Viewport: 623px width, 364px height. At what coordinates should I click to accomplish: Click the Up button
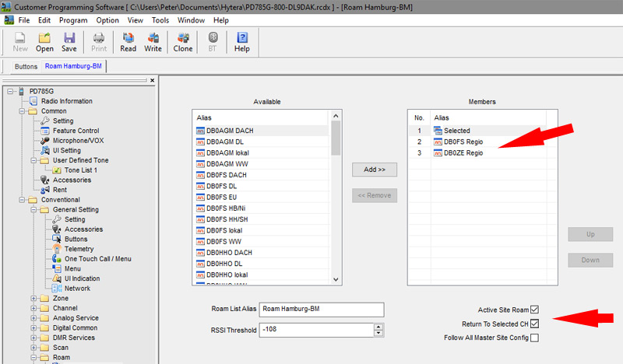pos(590,234)
